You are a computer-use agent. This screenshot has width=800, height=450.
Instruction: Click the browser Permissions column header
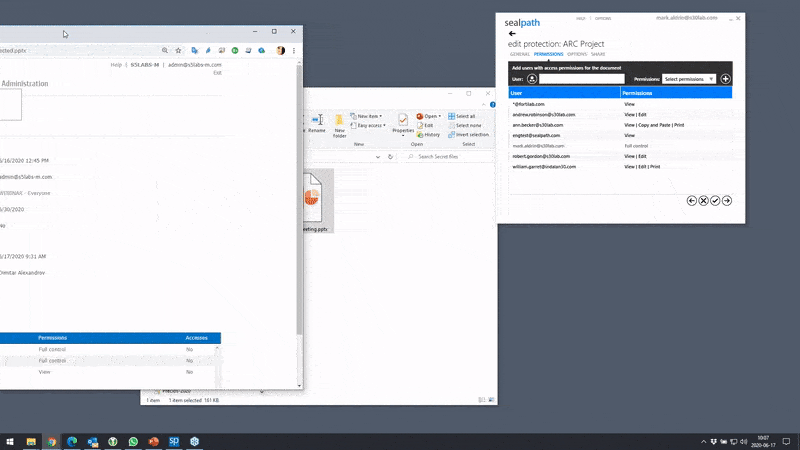coord(53,338)
